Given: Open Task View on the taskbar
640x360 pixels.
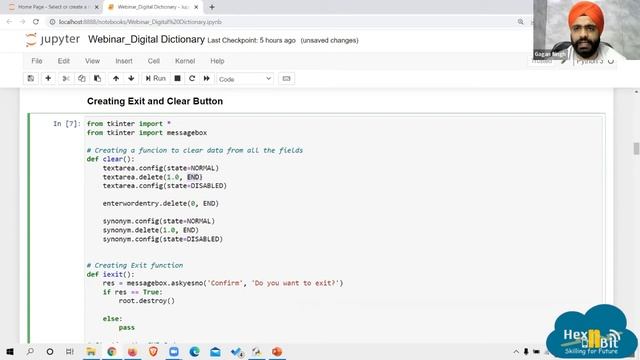Looking at the screenshot, I should [70, 351].
